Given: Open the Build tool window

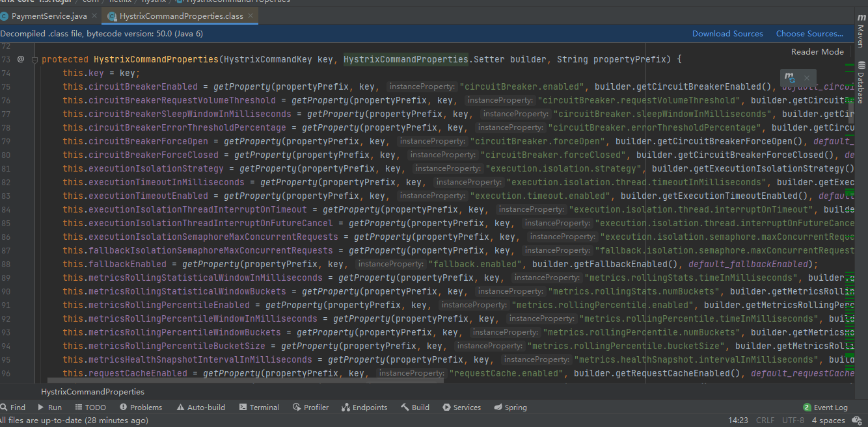Looking at the screenshot, I should click(x=415, y=408).
